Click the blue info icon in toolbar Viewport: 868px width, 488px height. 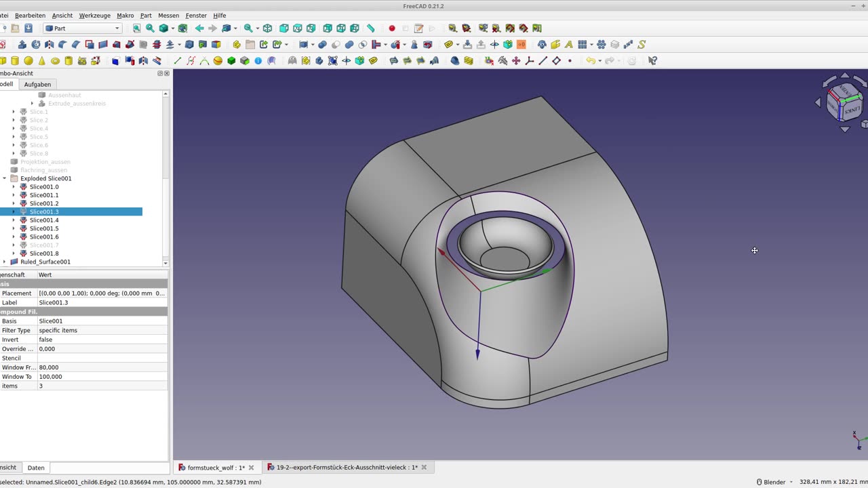(x=258, y=61)
